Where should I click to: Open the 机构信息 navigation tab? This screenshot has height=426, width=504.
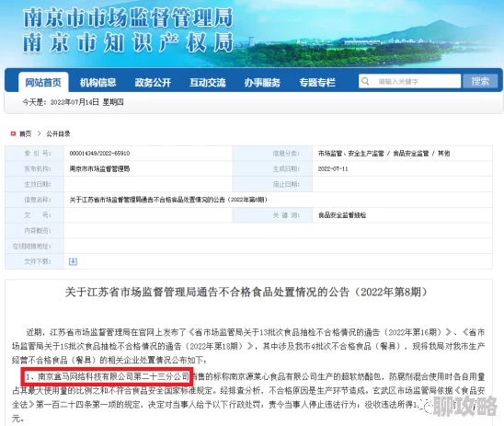point(97,83)
